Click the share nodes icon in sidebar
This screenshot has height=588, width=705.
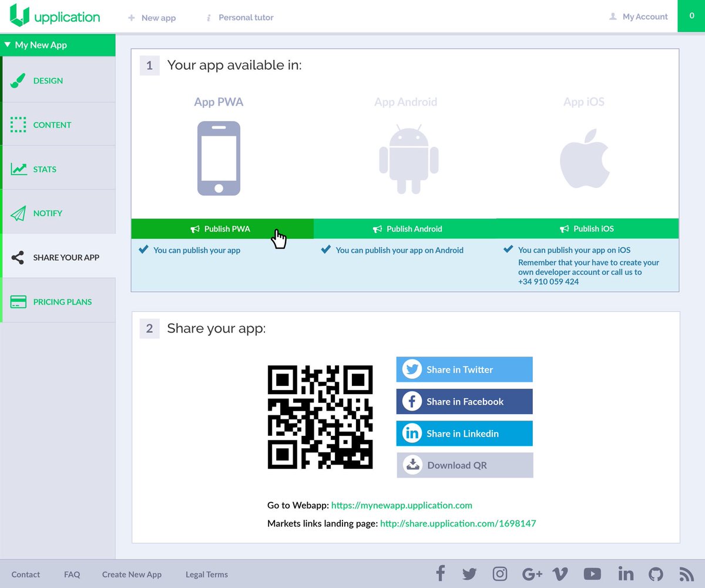(18, 257)
